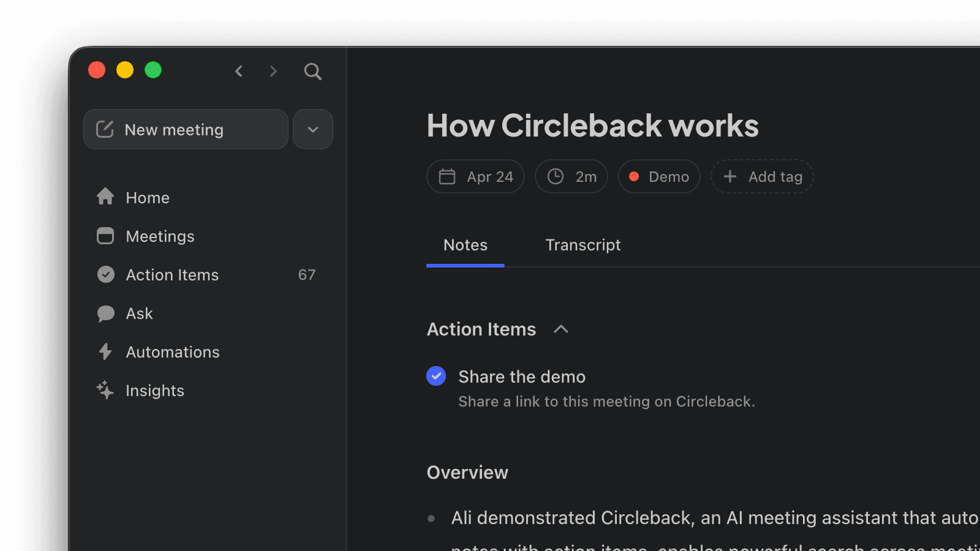Uncheck the Share the demo action item
The height and width of the screenshot is (551, 980).
point(436,376)
